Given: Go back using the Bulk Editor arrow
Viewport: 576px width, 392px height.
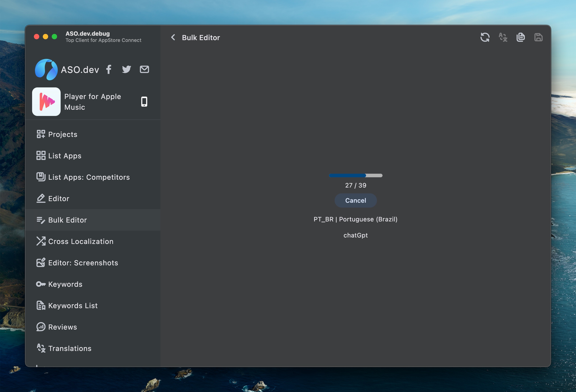Looking at the screenshot, I should [x=173, y=37].
